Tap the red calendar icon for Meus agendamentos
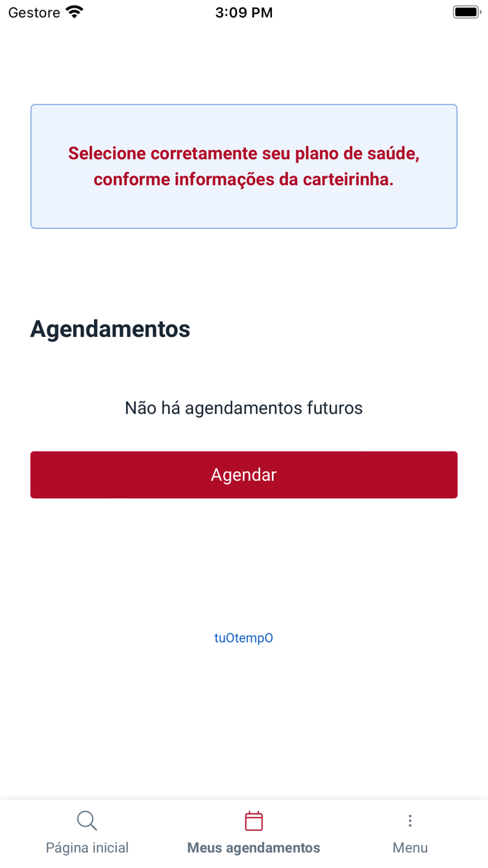Screen dimensions: 488x868 [253, 821]
